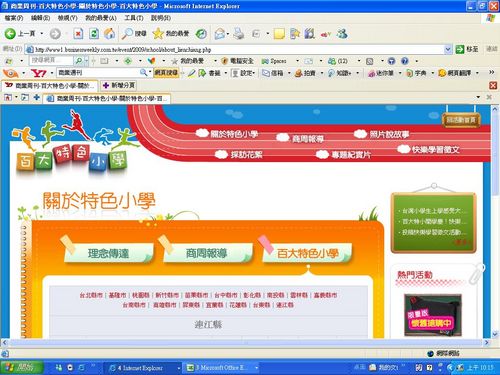Image resolution: width=500 pixels, height=375 pixels.
Task: Select the 商周報導 page tab
Action: [x=207, y=253]
